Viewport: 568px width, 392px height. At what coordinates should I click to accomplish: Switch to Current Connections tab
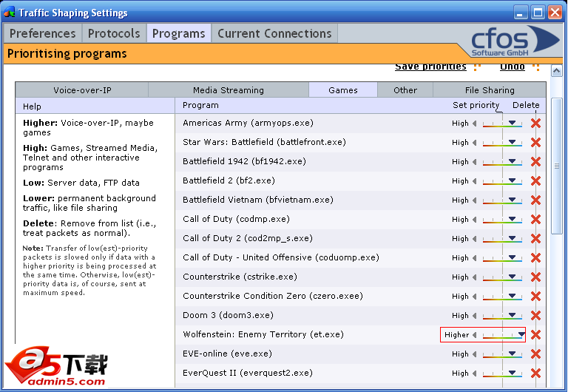(x=274, y=33)
